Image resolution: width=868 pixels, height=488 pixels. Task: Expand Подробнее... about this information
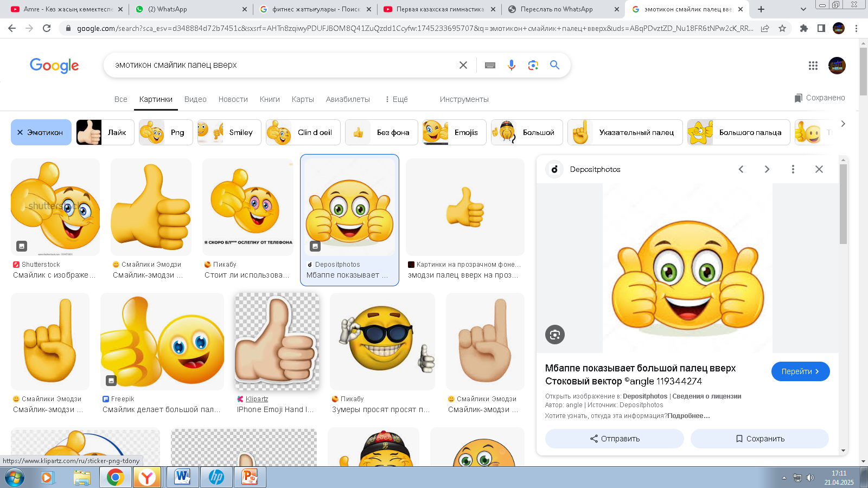click(689, 416)
